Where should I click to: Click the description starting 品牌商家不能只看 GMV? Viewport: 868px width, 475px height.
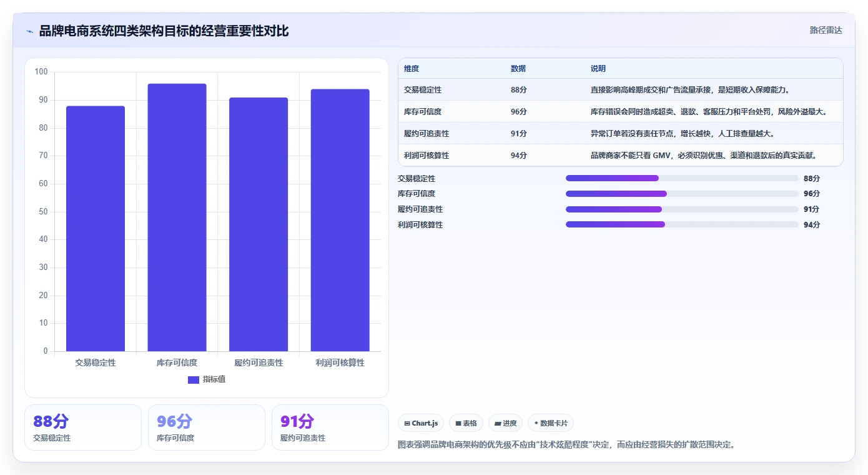(x=704, y=156)
